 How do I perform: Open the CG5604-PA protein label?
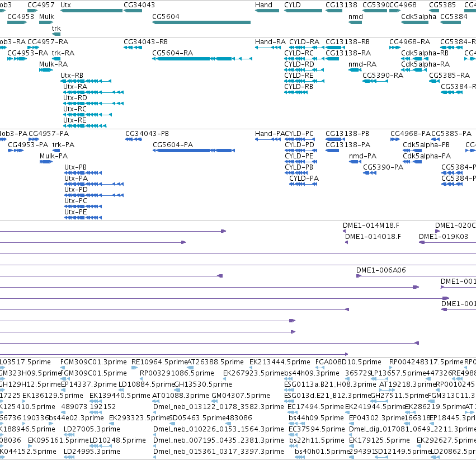[x=173, y=145]
